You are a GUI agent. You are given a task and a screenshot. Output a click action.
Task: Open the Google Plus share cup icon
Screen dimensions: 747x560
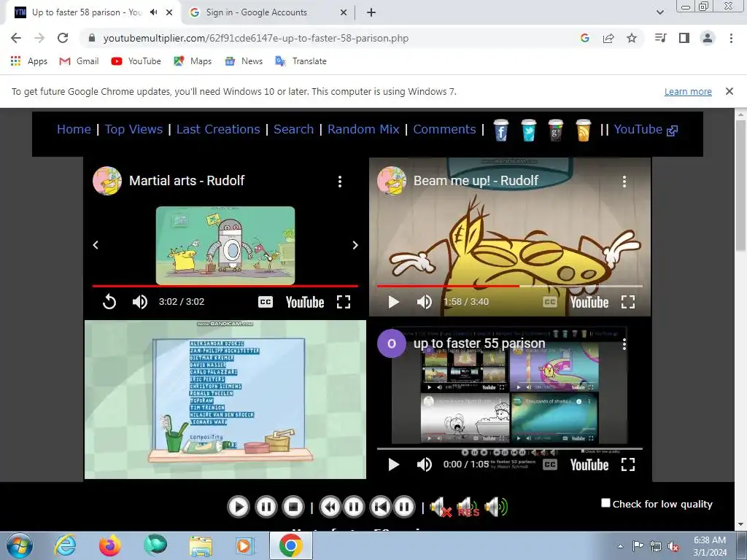click(556, 130)
